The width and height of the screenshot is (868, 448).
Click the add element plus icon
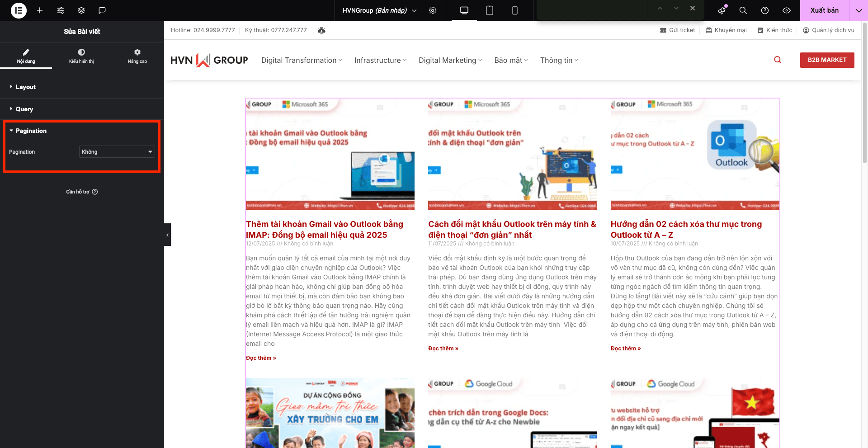click(x=40, y=10)
